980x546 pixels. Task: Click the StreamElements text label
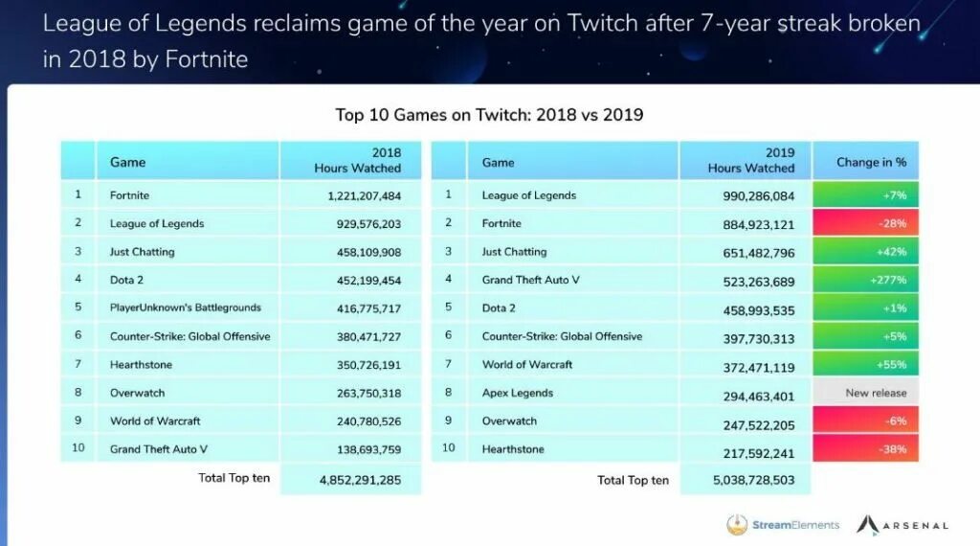tap(795, 525)
